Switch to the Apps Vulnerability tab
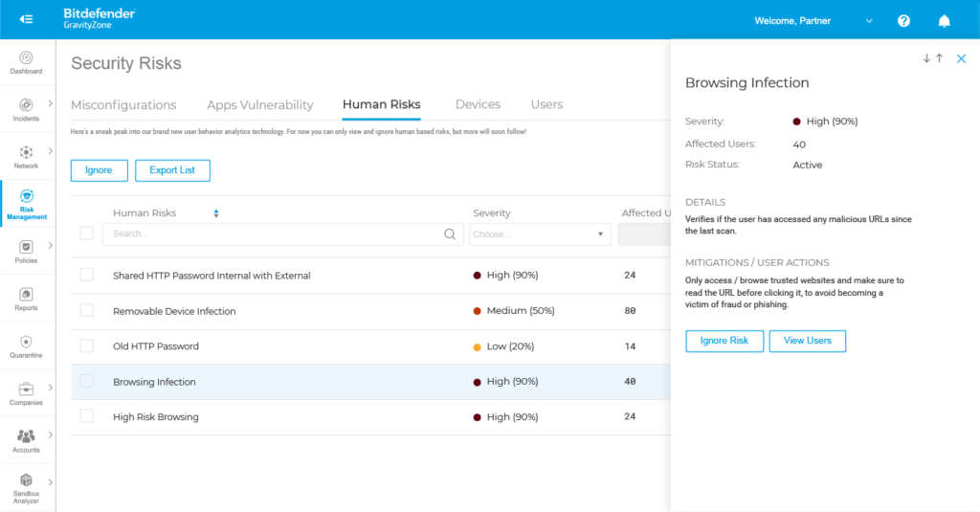The height and width of the screenshot is (512, 980). 259,104
